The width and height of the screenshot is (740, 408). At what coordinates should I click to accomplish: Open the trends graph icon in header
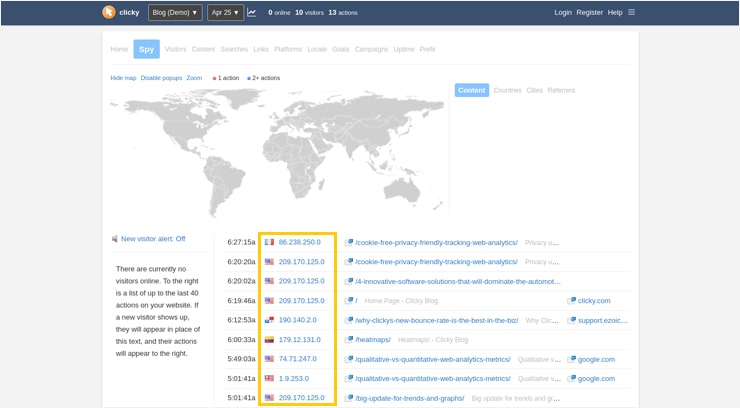(252, 13)
